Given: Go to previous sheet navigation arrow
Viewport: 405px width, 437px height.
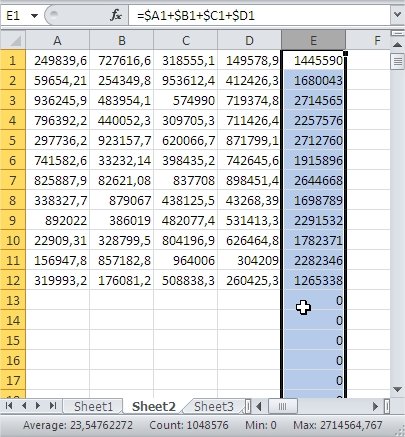Looking at the screenshot, I should pyautogui.click(x=24, y=406).
